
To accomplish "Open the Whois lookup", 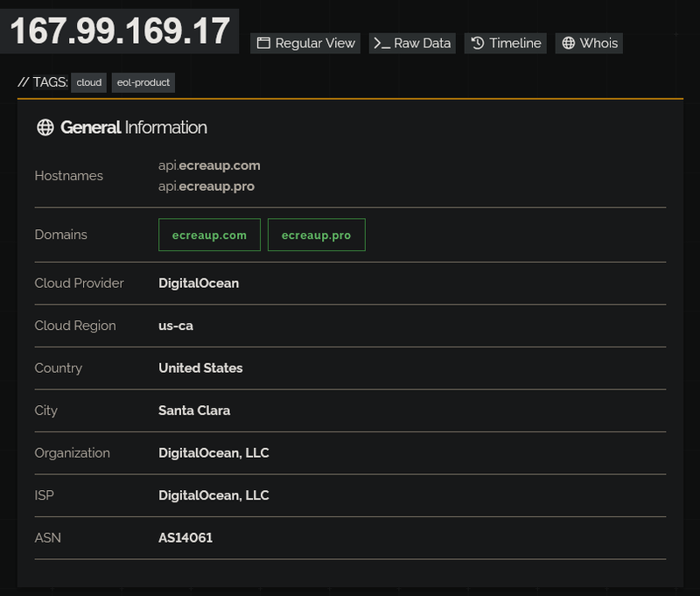I will click(x=589, y=43).
